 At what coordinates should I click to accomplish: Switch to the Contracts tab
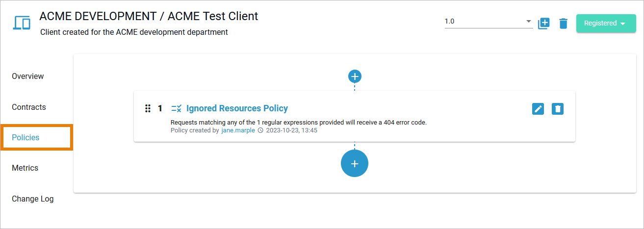(29, 107)
